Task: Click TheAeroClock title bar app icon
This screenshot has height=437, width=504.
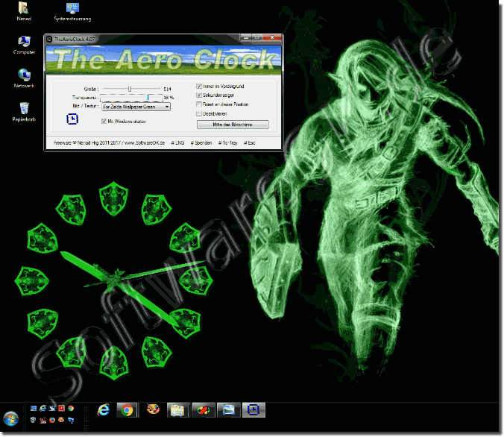Action: pyautogui.click(x=49, y=40)
